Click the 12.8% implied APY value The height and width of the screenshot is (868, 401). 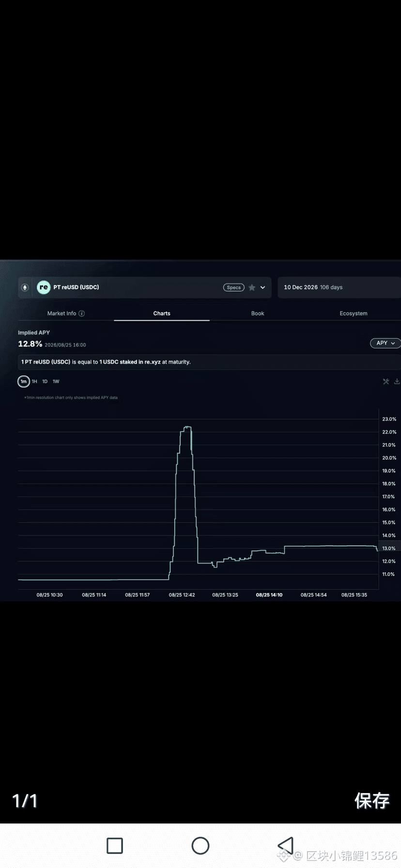click(30, 344)
